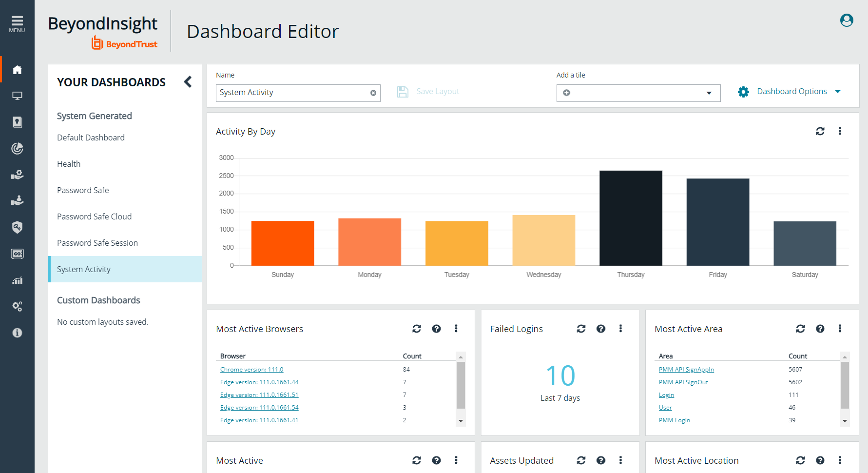Image resolution: width=868 pixels, height=473 pixels.
Task: Show help for Most Active Area tile
Action: point(820,329)
